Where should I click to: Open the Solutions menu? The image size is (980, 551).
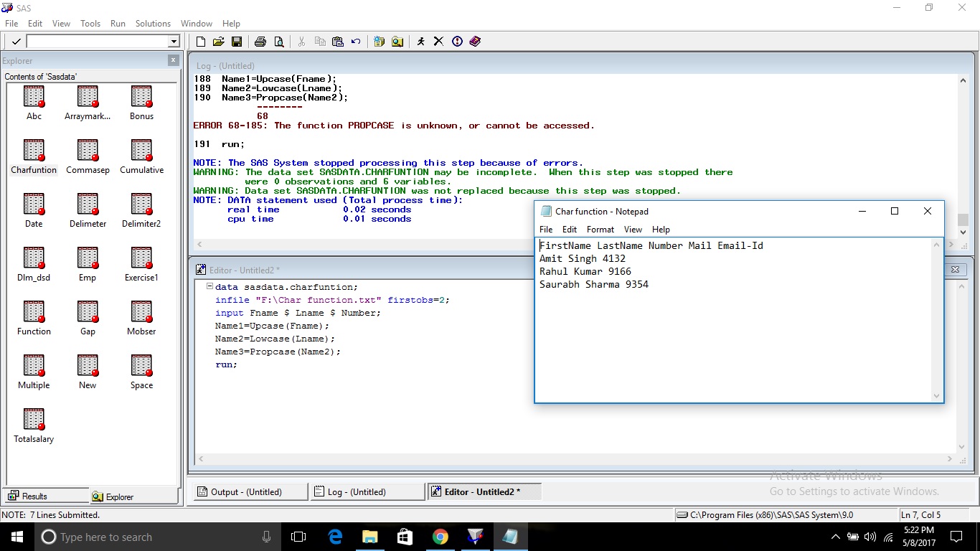[x=153, y=24]
